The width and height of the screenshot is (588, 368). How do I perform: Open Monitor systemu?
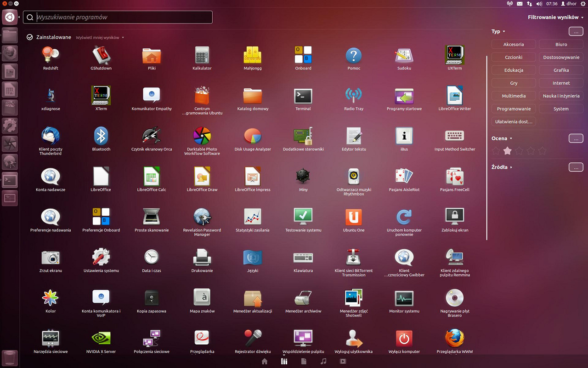[x=404, y=301]
